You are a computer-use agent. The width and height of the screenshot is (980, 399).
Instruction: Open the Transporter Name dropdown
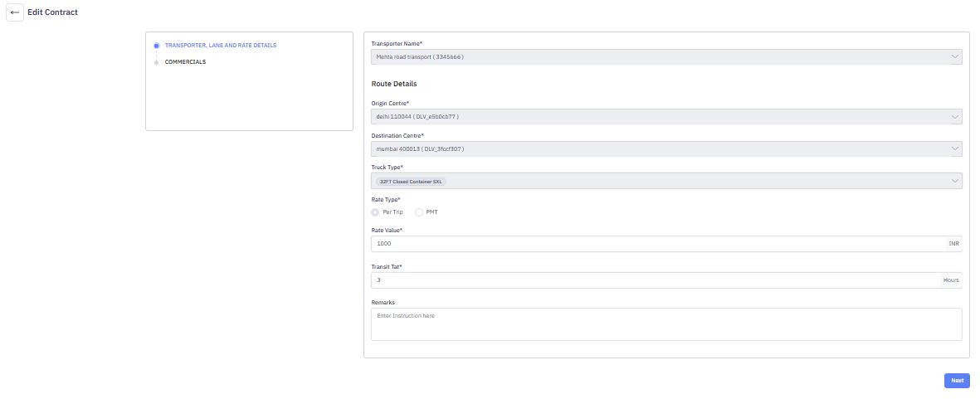(x=666, y=57)
